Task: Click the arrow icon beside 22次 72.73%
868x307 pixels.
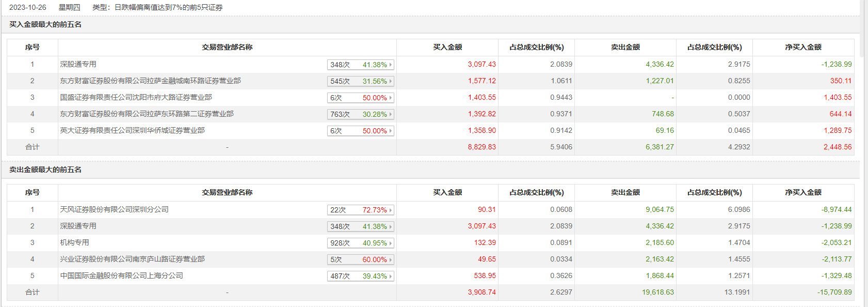Action: click(391, 210)
